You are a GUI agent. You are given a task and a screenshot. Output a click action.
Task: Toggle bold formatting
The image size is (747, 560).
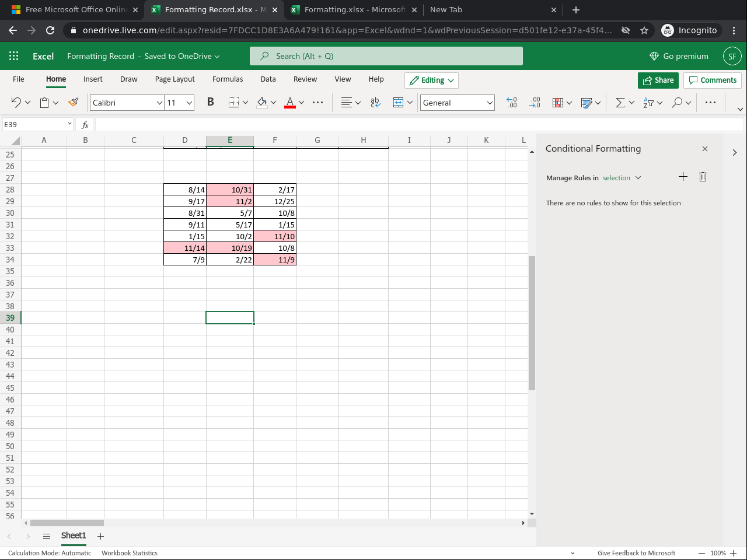coord(210,102)
